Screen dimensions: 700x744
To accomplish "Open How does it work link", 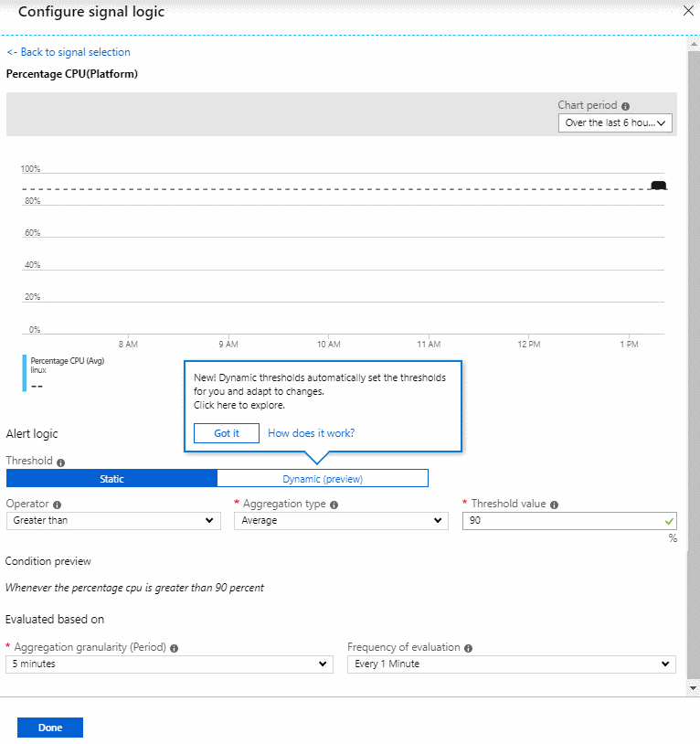I will click(x=311, y=433).
